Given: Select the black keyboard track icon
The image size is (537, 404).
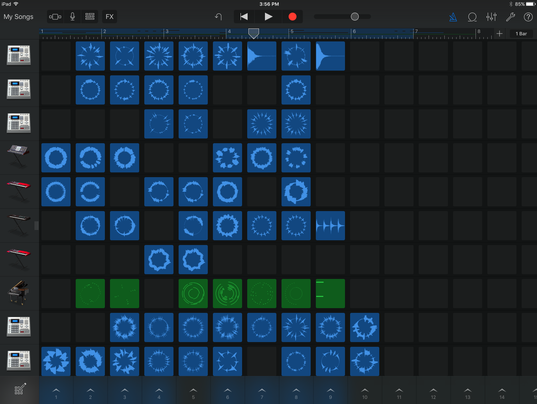Looking at the screenshot, I should (19, 225).
